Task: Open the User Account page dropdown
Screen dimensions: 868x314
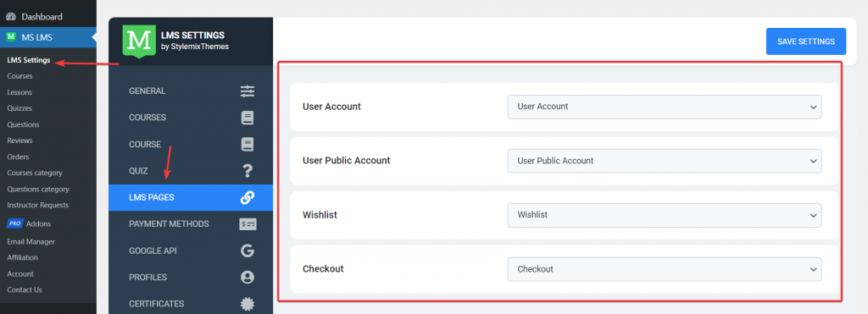Action: point(665,107)
